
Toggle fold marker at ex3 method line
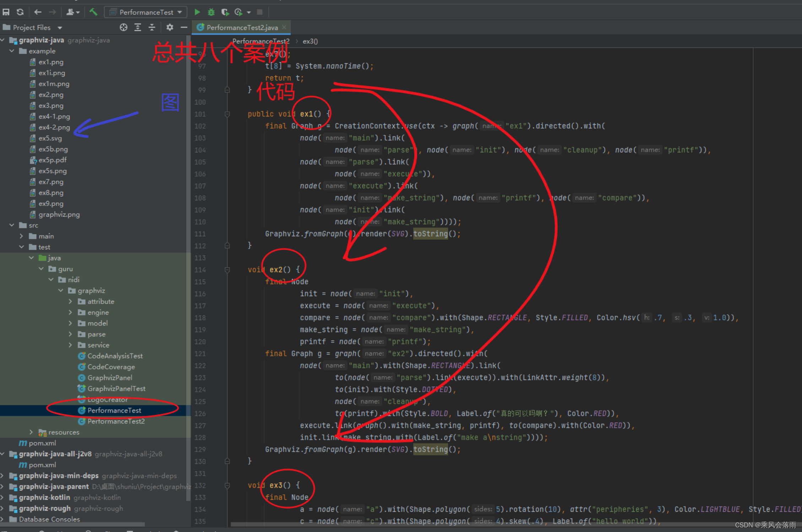click(x=227, y=485)
